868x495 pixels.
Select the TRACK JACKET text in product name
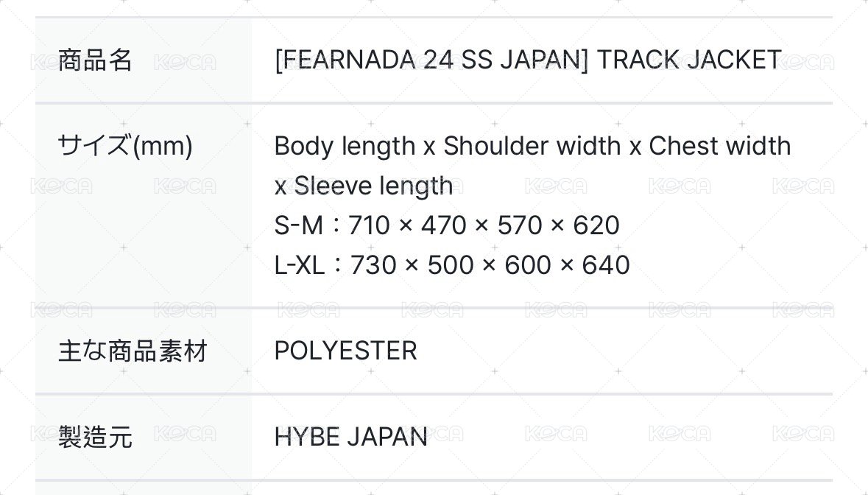[689, 60]
